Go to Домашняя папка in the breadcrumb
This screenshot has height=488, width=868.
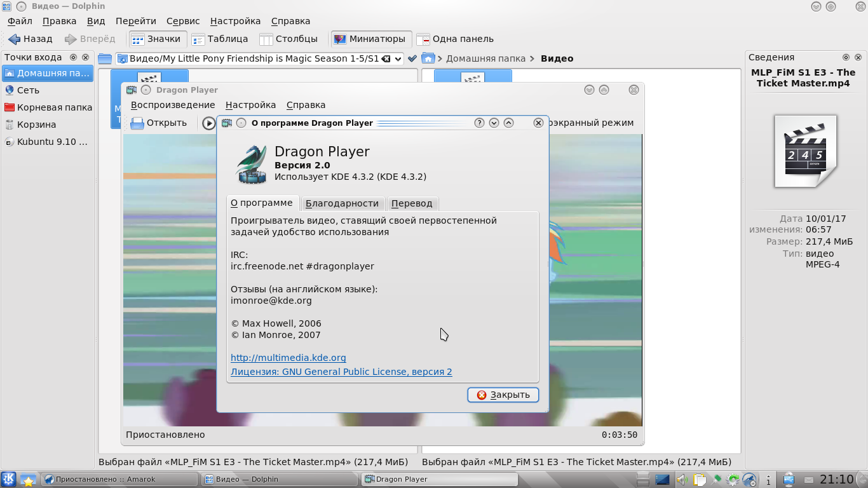485,58
